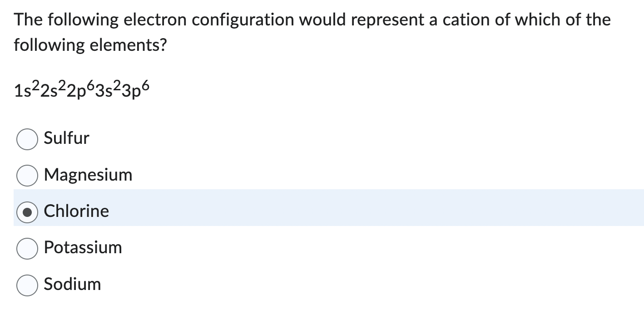Click the Sodium answer label
644x329 pixels.
coord(72,285)
